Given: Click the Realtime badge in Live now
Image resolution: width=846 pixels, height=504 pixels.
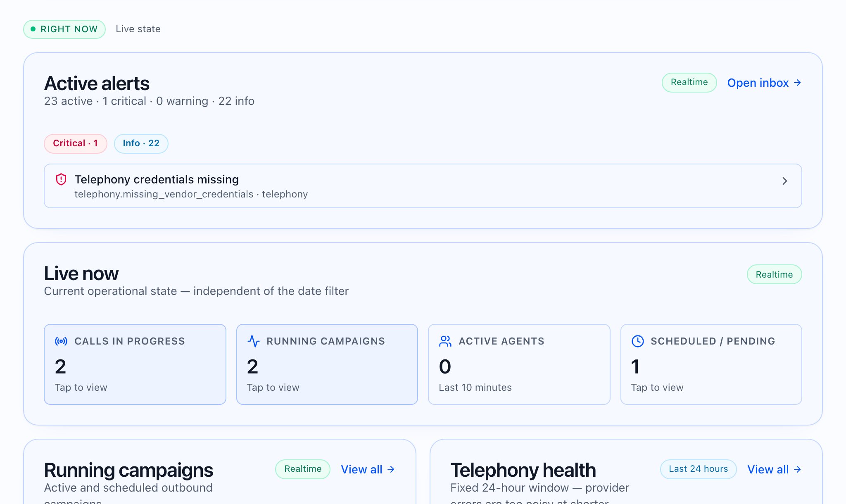Looking at the screenshot, I should pyautogui.click(x=775, y=274).
